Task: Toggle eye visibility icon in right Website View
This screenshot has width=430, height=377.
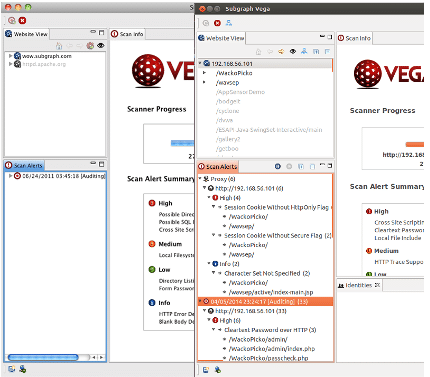Action: tap(293, 51)
